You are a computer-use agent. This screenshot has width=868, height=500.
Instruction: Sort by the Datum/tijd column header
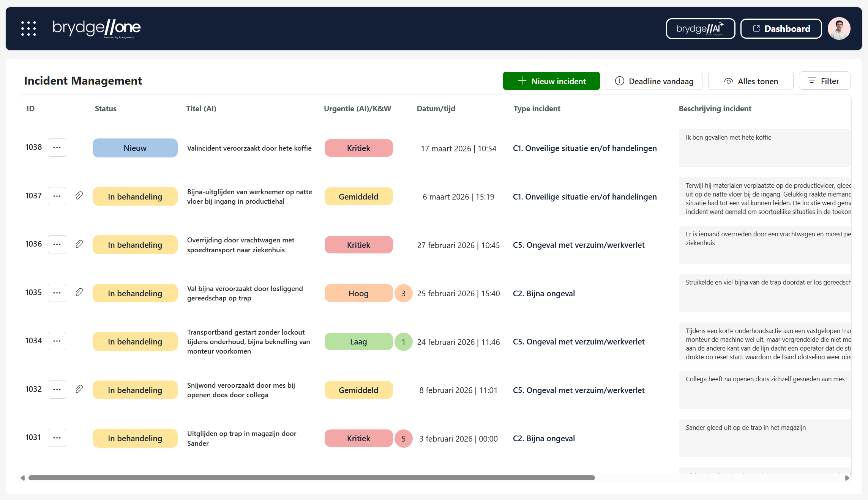click(436, 108)
